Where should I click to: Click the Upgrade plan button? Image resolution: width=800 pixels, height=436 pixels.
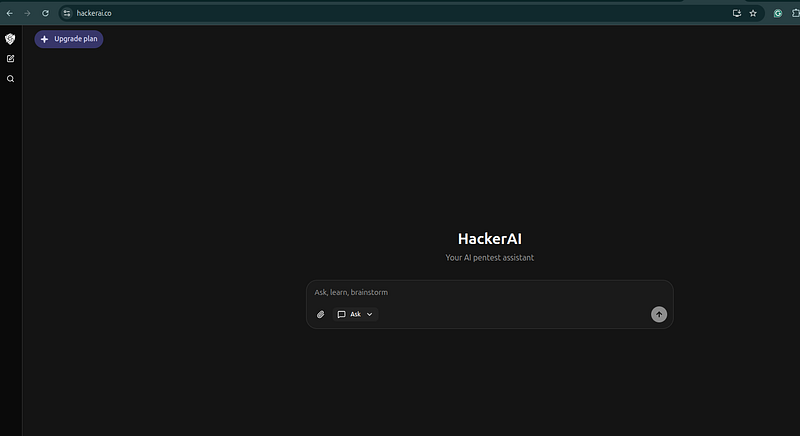point(69,39)
